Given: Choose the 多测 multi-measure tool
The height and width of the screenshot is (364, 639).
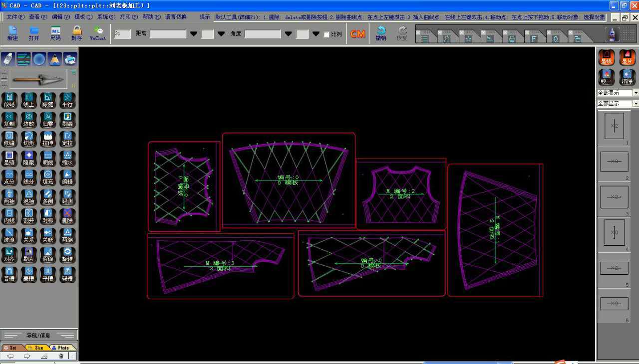Looking at the screenshot, I should coord(48,197).
